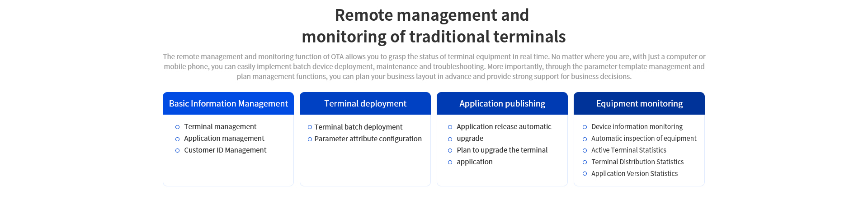This screenshot has width=868, height=204.
Task: Click 'Active Terminal Statistics' entry
Action: (629, 150)
